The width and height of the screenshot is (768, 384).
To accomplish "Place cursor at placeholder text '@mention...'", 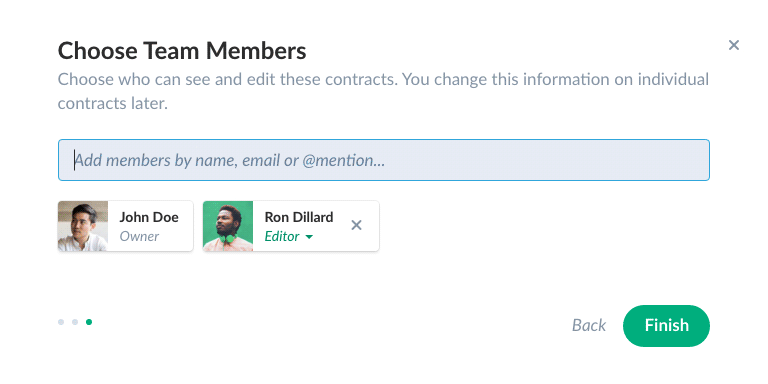I will 343,161.
